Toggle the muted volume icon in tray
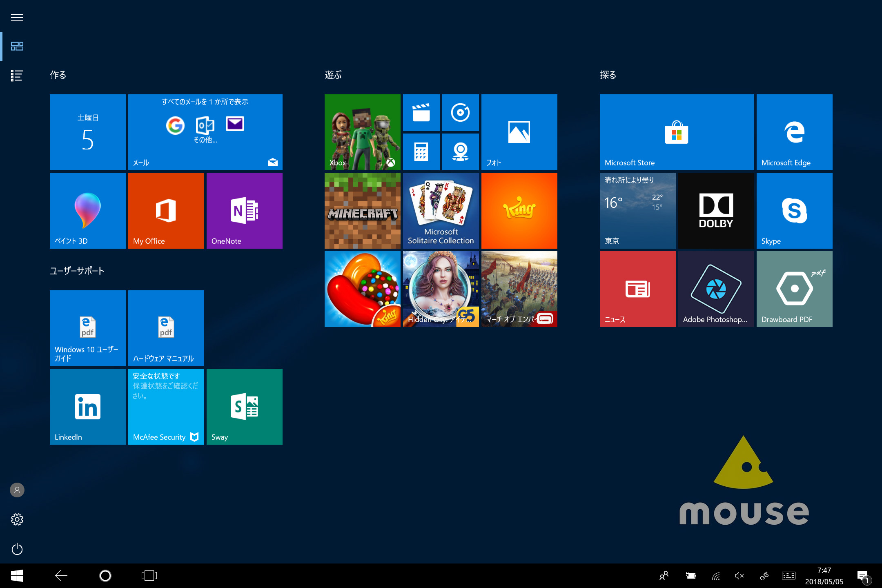This screenshot has width=882, height=588. tap(739, 576)
